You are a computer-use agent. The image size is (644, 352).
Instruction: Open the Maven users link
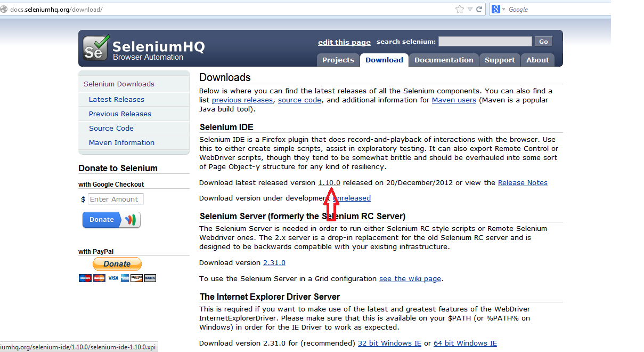pos(454,100)
